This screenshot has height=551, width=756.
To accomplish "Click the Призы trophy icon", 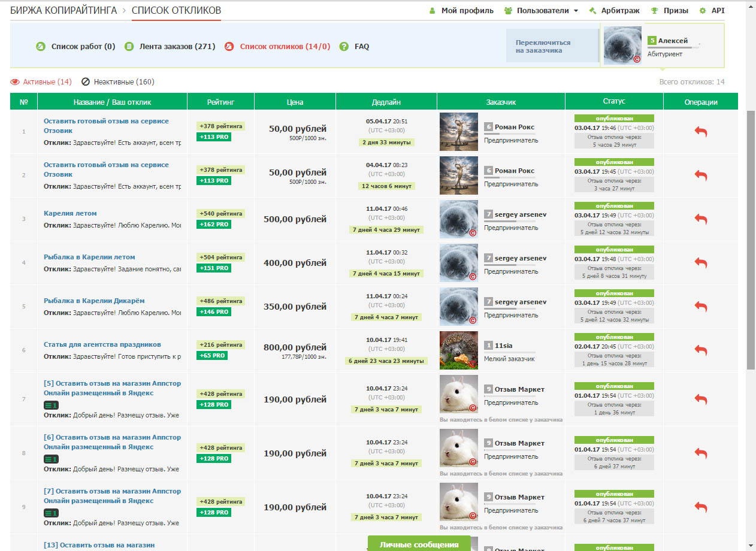I will (x=655, y=10).
